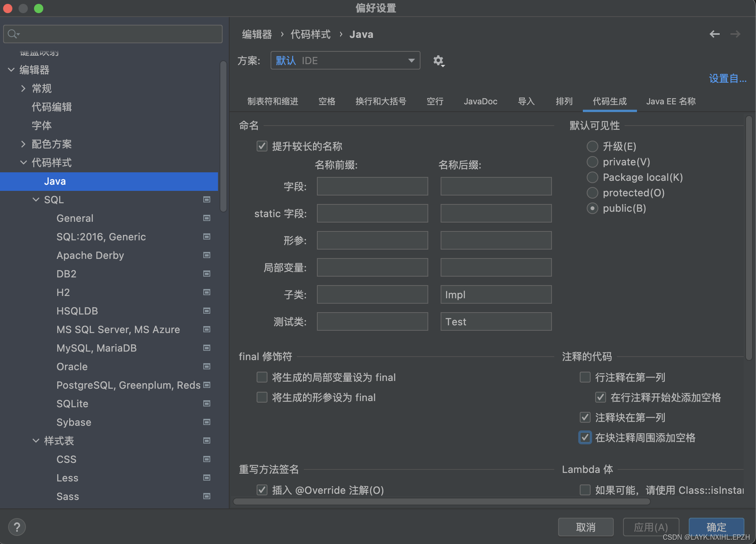This screenshot has height=544, width=756.
Task: Click the settings search field
Action: 113,34
